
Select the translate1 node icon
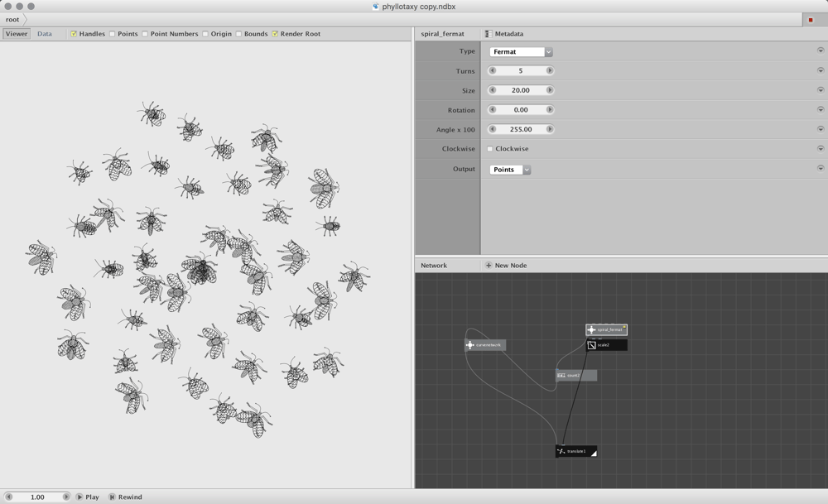[561, 451]
